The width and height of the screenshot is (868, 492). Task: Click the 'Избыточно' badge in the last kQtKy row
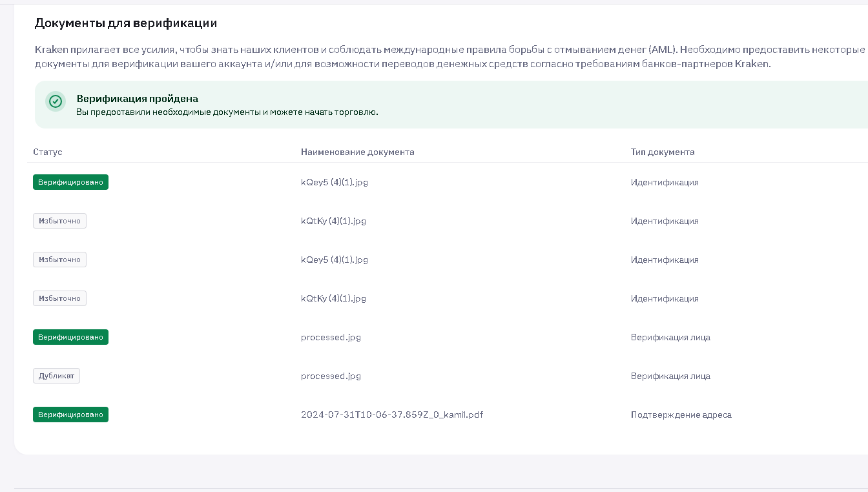point(59,298)
